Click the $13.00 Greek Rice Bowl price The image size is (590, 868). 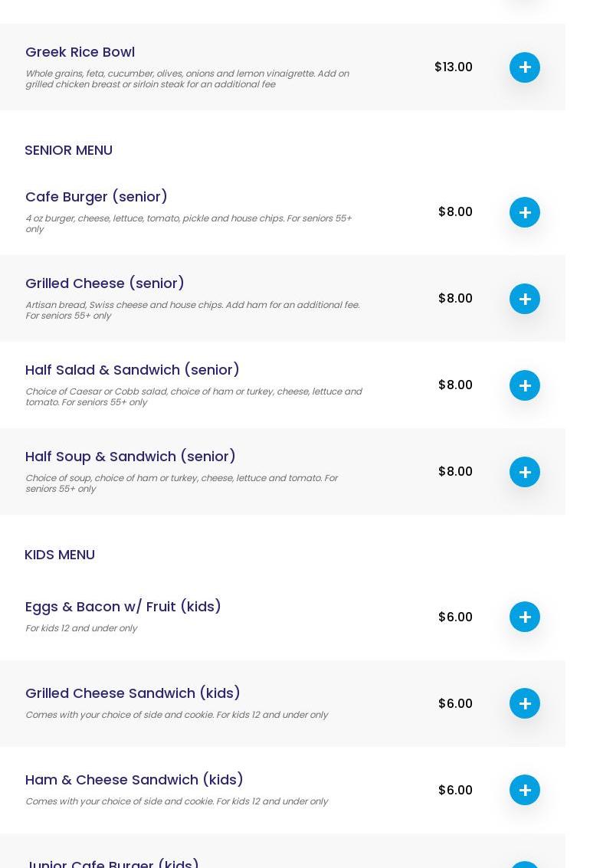[454, 67]
